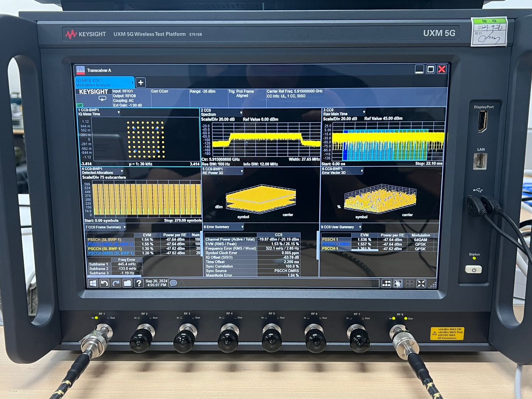The image size is (532, 399).
Task: Click the warning triangle status icon
Action: pyautogui.click(x=182, y=283)
